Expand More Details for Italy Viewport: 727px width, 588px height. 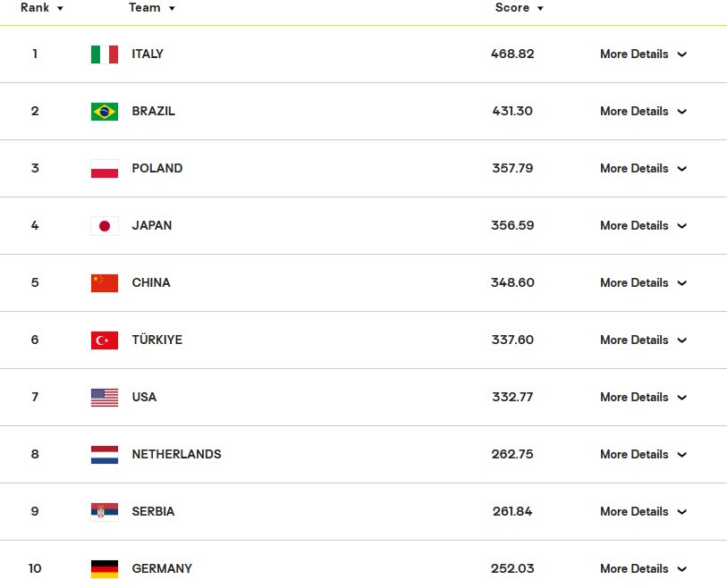pos(643,55)
